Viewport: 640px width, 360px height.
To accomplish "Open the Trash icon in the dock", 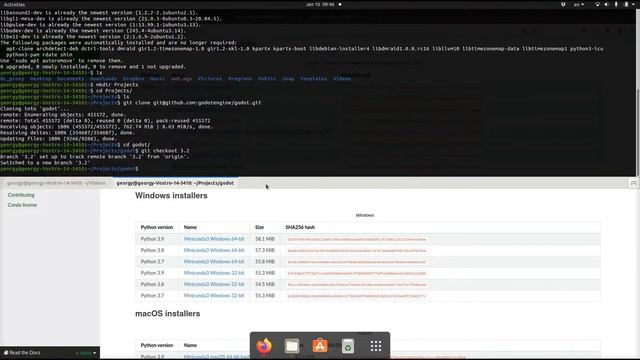I will pyautogui.click(x=348, y=346).
